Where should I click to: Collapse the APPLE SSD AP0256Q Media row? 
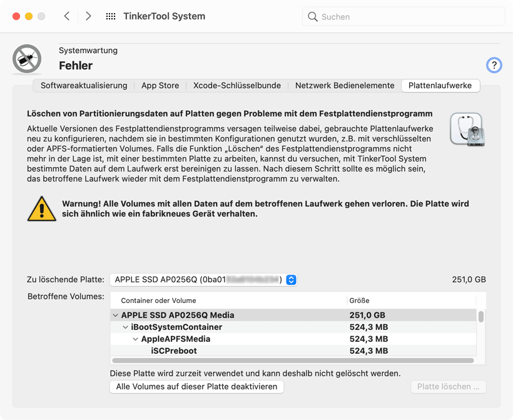(x=115, y=315)
